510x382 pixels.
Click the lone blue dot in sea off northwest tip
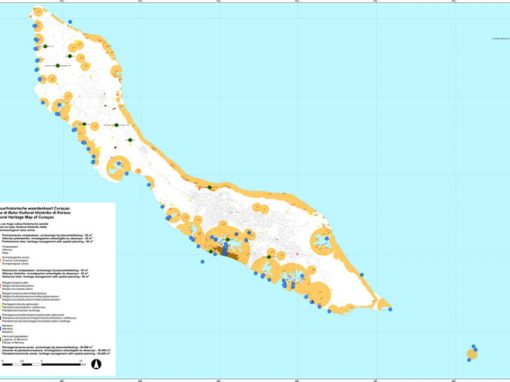[70, 22]
